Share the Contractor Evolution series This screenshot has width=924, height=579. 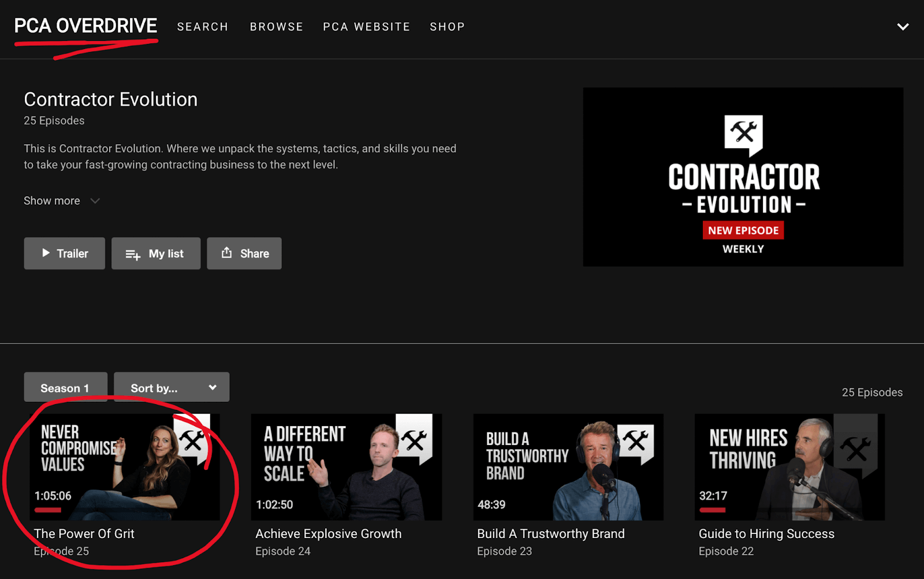point(244,253)
